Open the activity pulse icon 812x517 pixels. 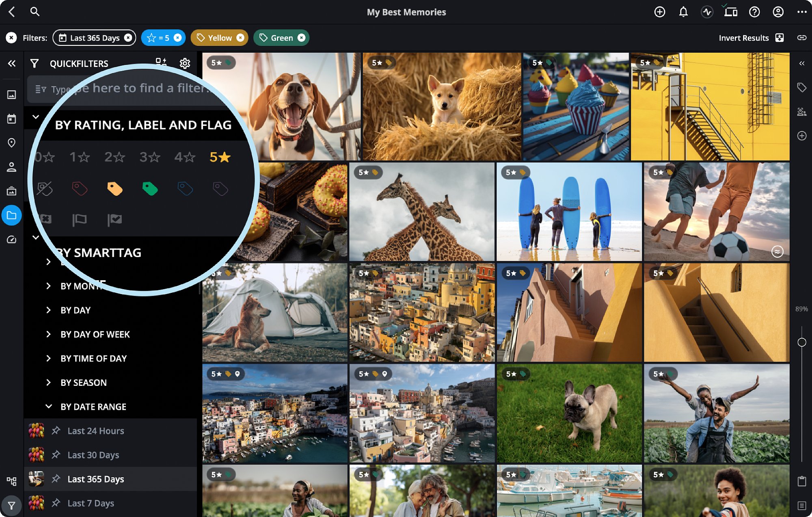pos(707,12)
